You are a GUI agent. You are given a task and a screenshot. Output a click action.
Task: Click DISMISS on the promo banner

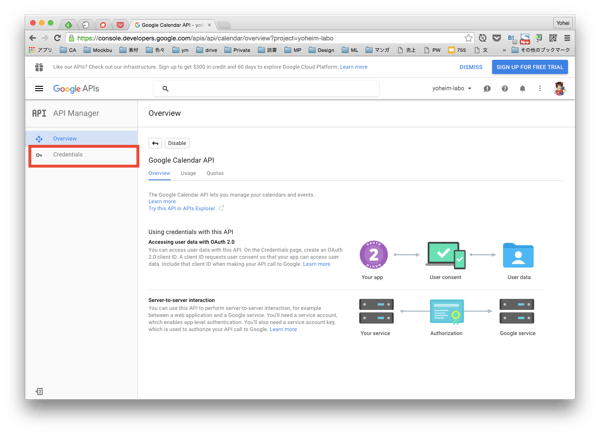[471, 67]
